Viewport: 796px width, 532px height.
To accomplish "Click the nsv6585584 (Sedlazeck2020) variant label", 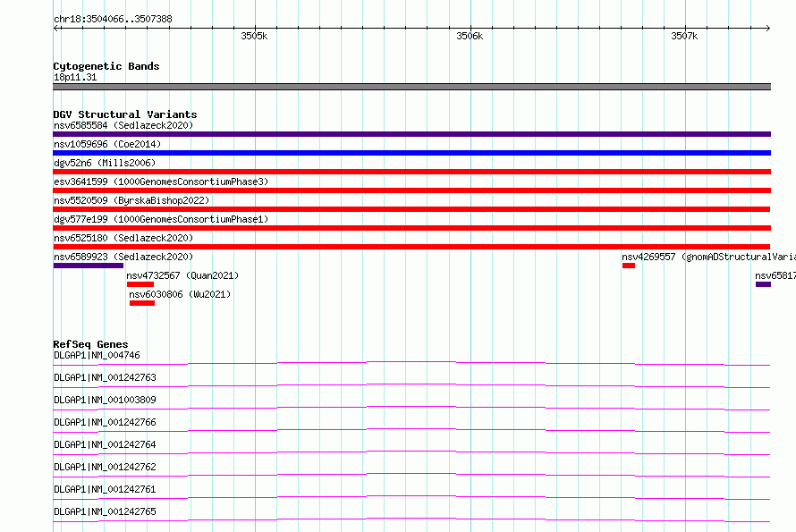I will [123, 125].
